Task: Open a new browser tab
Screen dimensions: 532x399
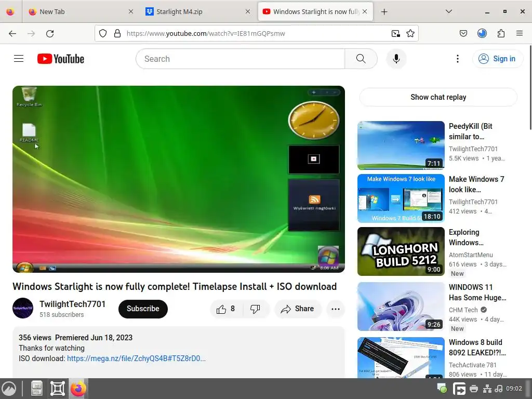Action: (x=384, y=11)
